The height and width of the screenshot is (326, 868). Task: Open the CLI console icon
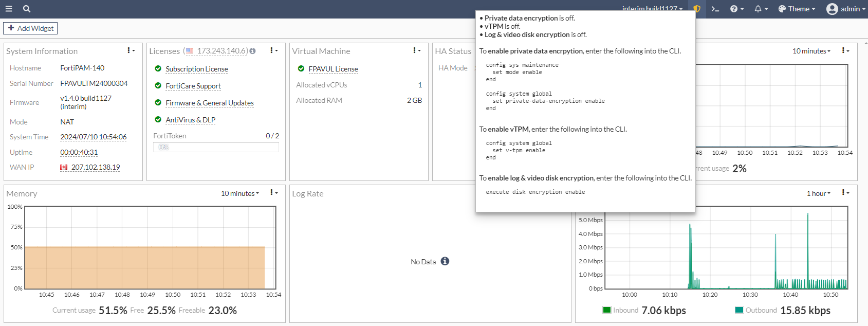pos(715,9)
